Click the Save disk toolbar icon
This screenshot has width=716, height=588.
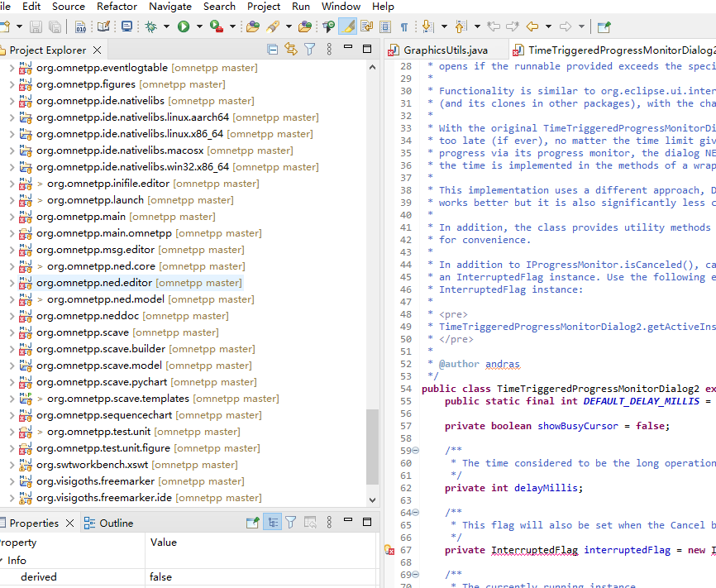[36, 26]
